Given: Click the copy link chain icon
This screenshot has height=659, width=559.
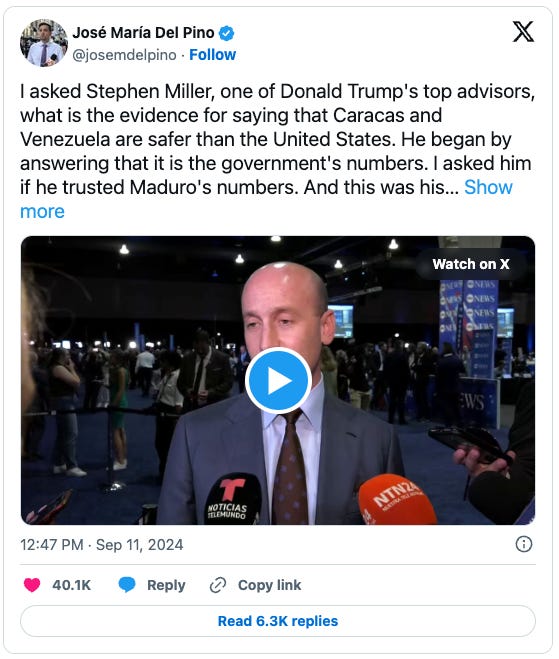Looking at the screenshot, I should pos(218,585).
